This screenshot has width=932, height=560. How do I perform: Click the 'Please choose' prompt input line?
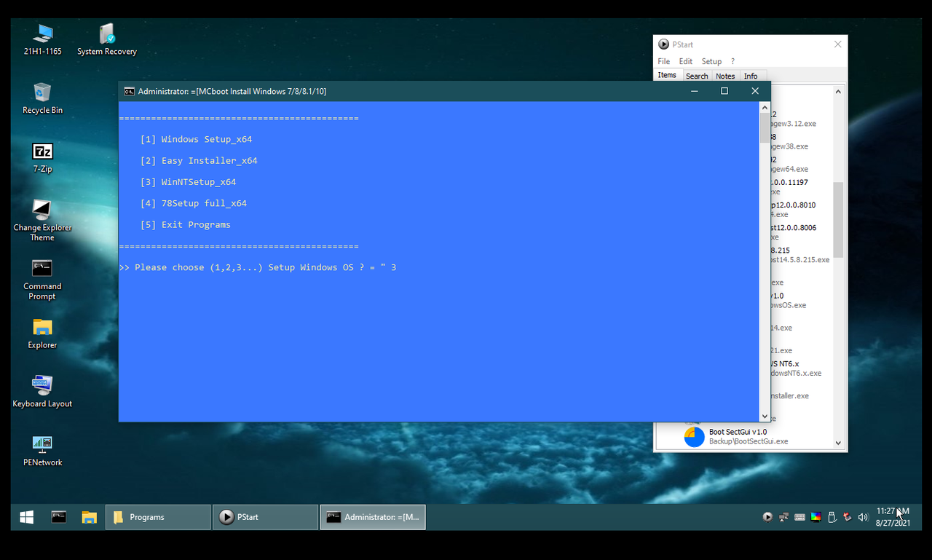click(x=258, y=267)
